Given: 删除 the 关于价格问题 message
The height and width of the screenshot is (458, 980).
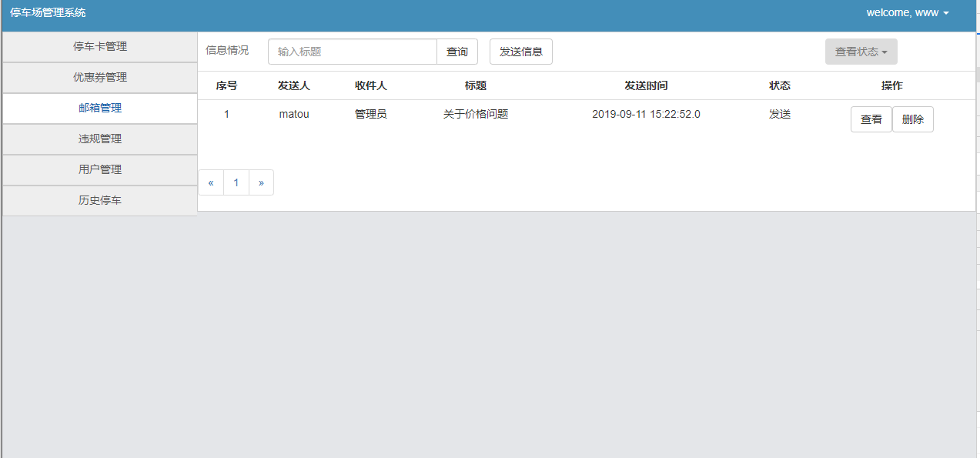Looking at the screenshot, I should pos(913,119).
